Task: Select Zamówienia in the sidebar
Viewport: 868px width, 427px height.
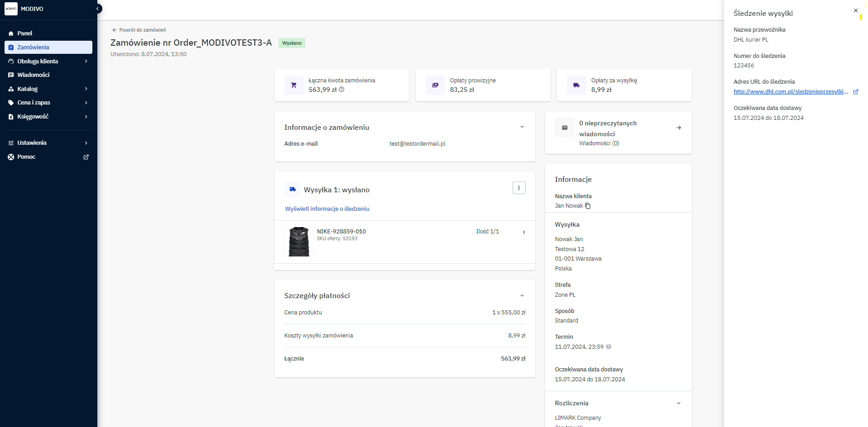Action: pos(48,47)
